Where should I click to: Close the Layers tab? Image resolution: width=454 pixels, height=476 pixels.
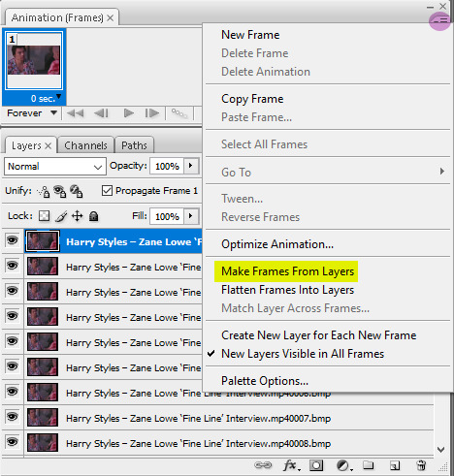click(x=48, y=145)
